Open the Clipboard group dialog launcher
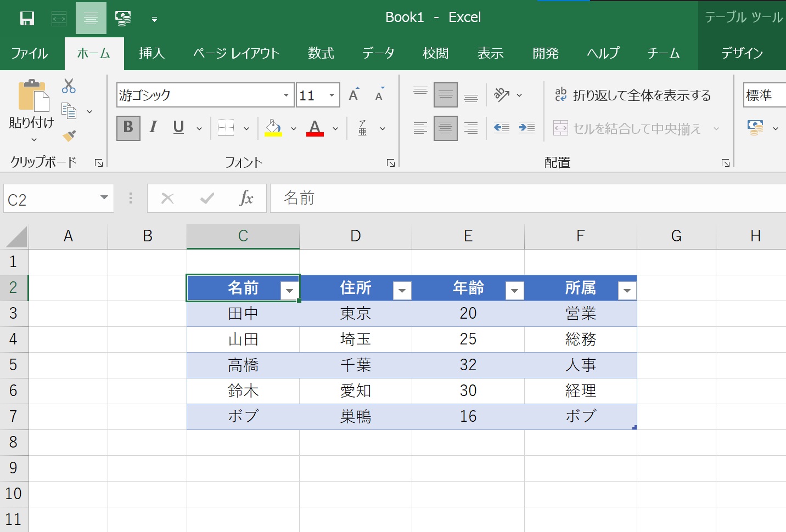The image size is (786, 532). (x=99, y=163)
